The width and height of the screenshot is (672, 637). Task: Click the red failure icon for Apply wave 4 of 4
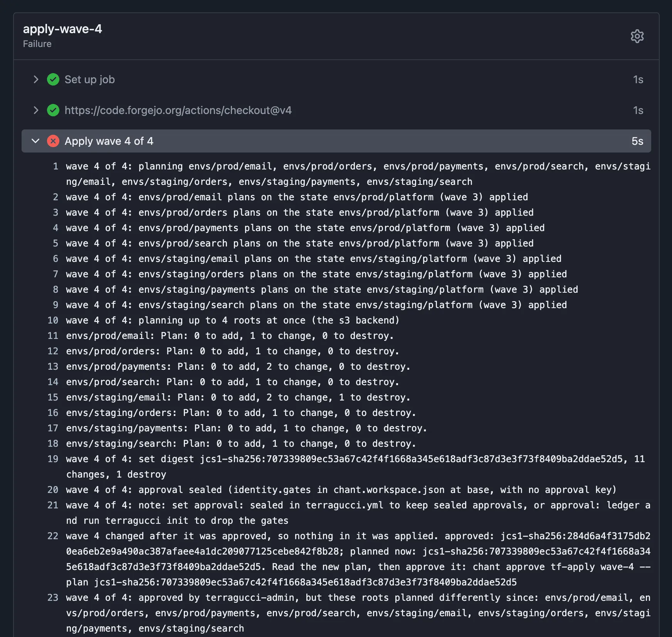[53, 141]
